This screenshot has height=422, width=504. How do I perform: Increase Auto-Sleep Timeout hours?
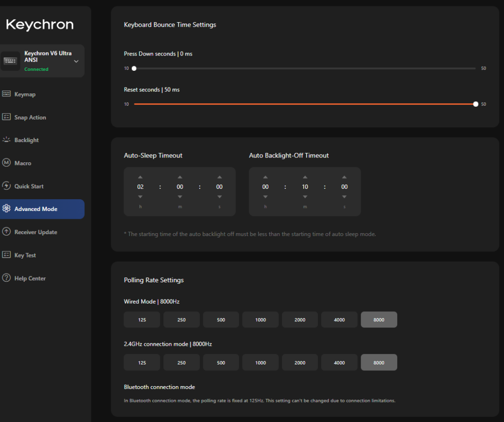click(140, 177)
